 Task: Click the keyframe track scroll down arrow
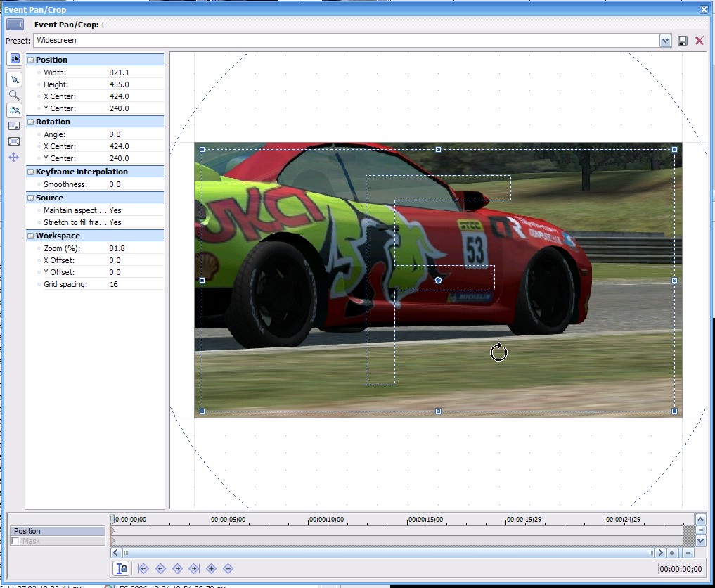coord(700,541)
